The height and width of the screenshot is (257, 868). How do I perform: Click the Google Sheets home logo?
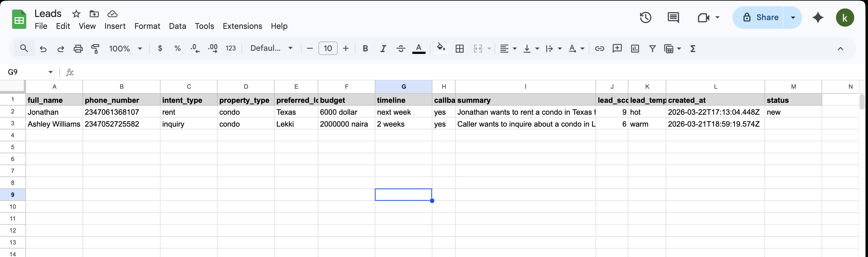click(19, 19)
